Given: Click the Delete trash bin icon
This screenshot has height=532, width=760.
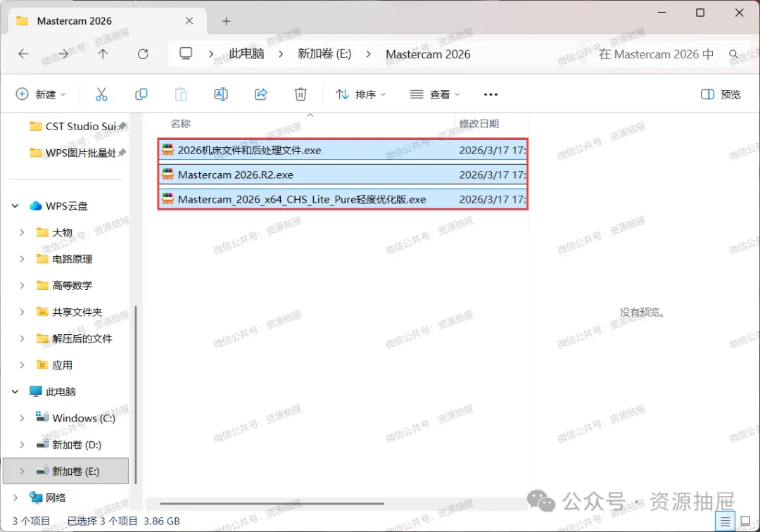Looking at the screenshot, I should click(x=300, y=94).
